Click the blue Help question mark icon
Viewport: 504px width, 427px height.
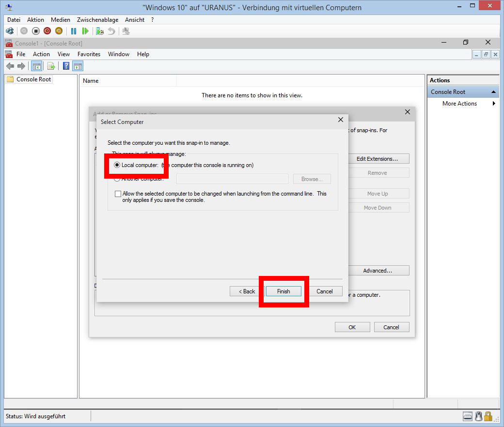tap(66, 66)
